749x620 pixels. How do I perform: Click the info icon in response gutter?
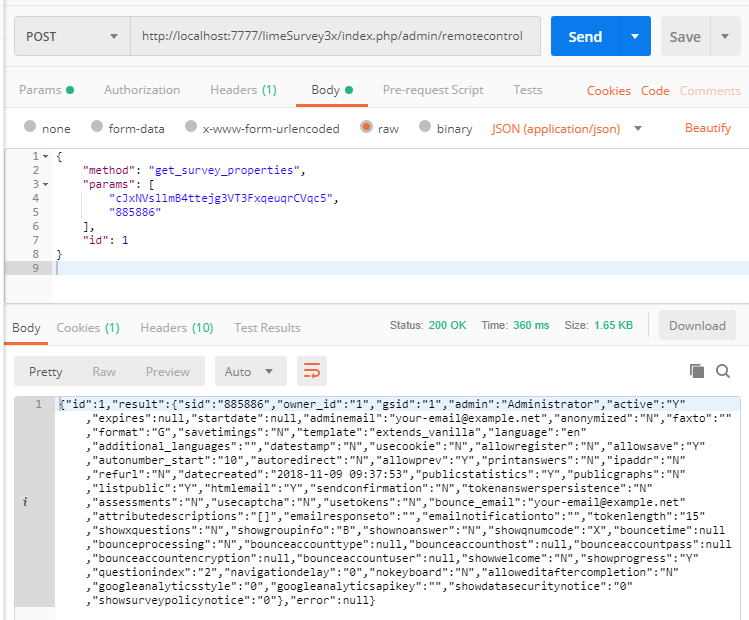pos(25,502)
